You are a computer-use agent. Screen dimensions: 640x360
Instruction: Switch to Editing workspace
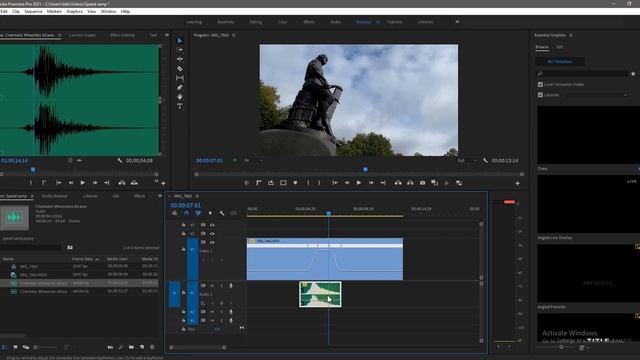256,22
